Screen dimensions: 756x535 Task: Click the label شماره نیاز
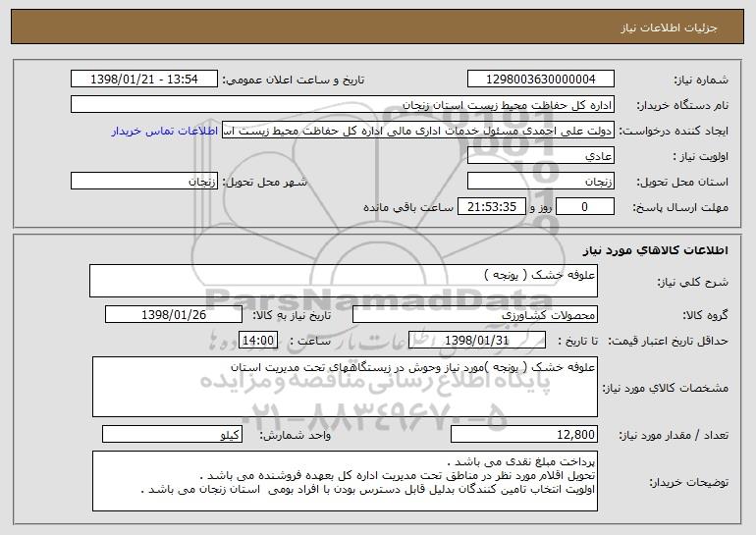tap(701, 80)
